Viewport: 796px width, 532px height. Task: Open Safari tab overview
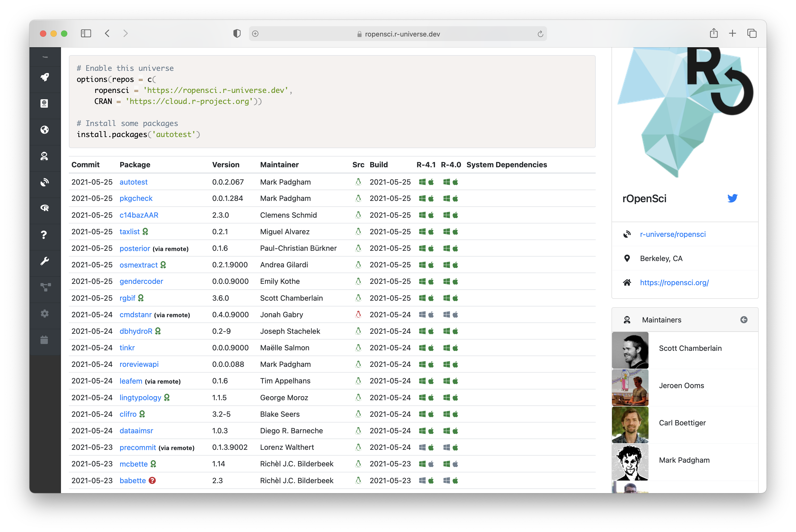(752, 33)
